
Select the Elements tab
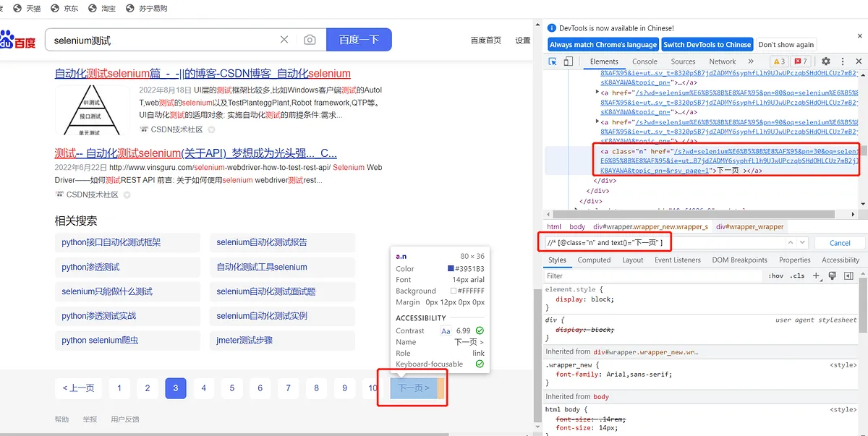(x=604, y=61)
